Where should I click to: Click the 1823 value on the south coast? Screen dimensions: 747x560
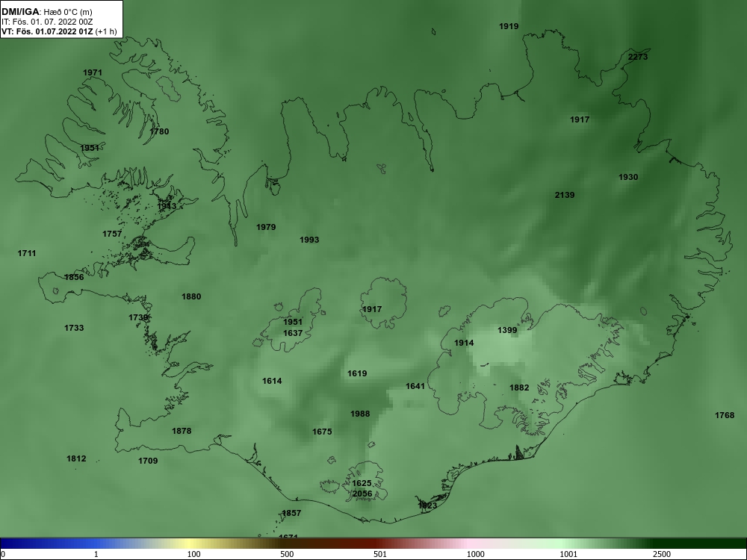(x=427, y=505)
